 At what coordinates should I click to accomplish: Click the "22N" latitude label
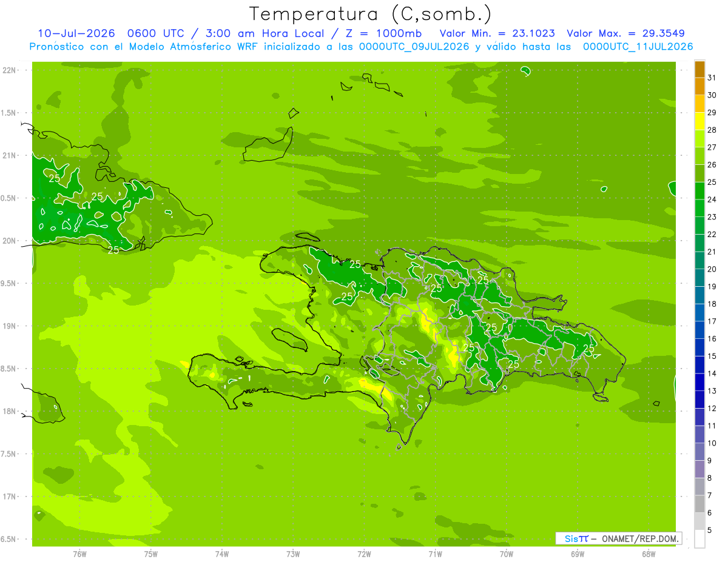coord(10,70)
